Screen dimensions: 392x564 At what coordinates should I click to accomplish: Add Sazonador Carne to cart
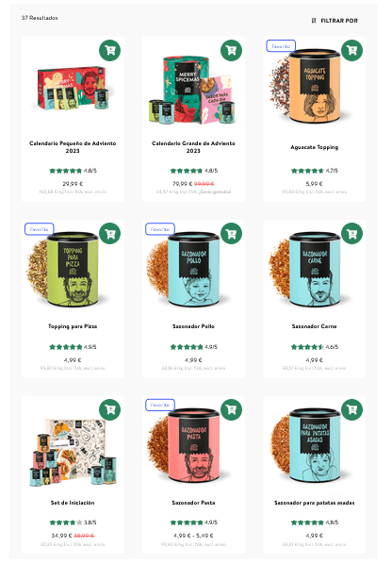click(351, 234)
